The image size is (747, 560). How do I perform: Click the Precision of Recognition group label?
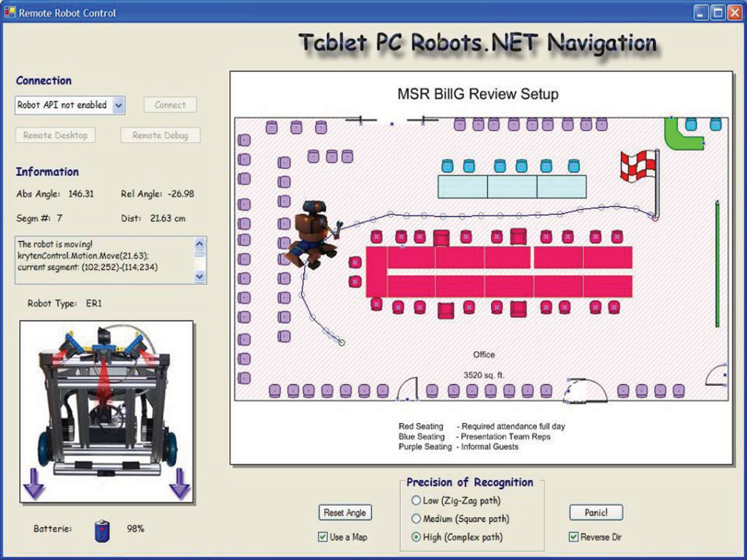[470, 483]
